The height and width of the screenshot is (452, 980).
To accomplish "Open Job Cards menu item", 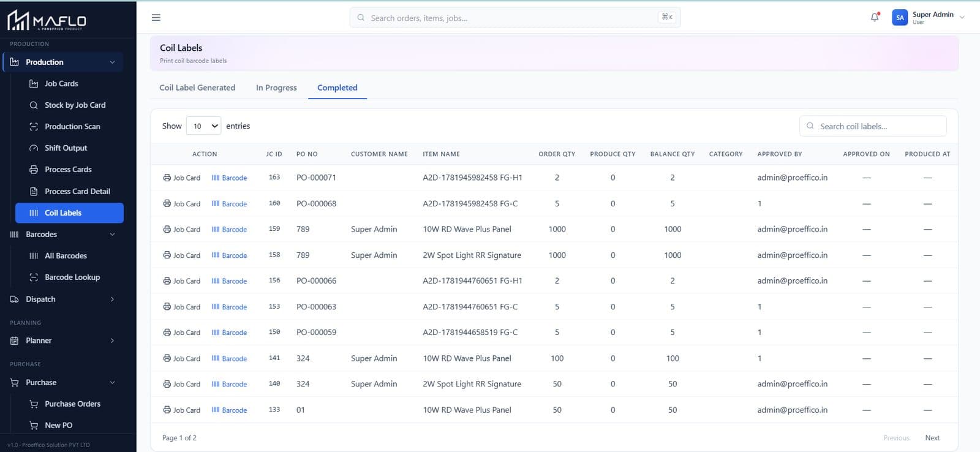I will pyautogui.click(x=69, y=84).
